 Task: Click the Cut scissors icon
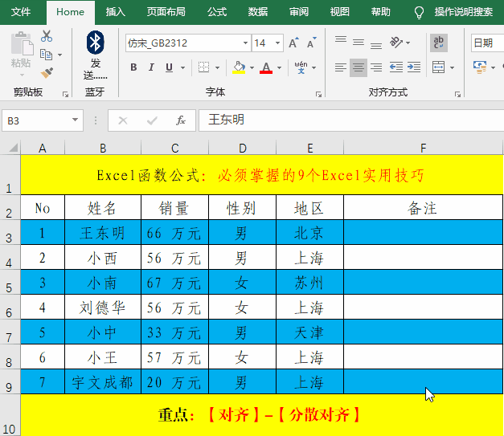(47, 36)
